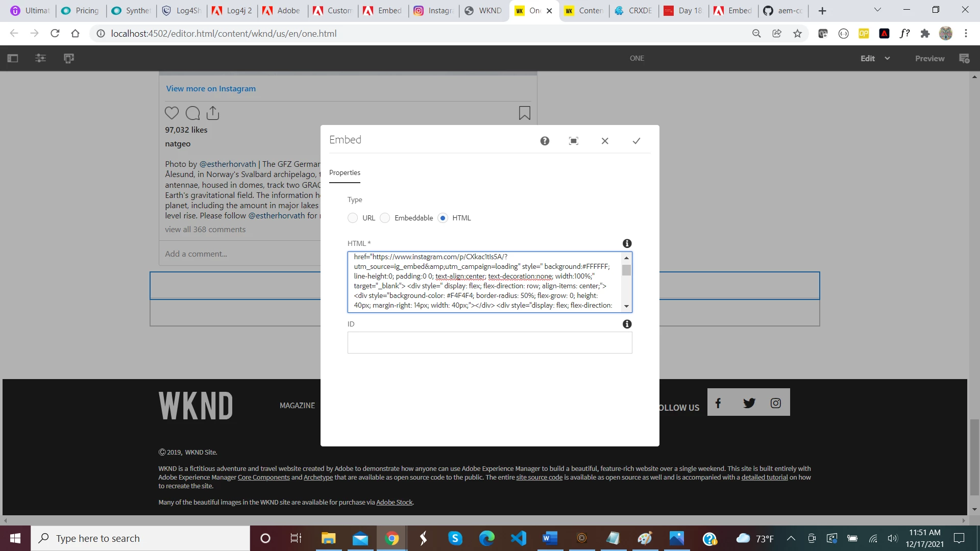
Task: Expand the Edit mode dropdown chevron
Action: point(887,58)
